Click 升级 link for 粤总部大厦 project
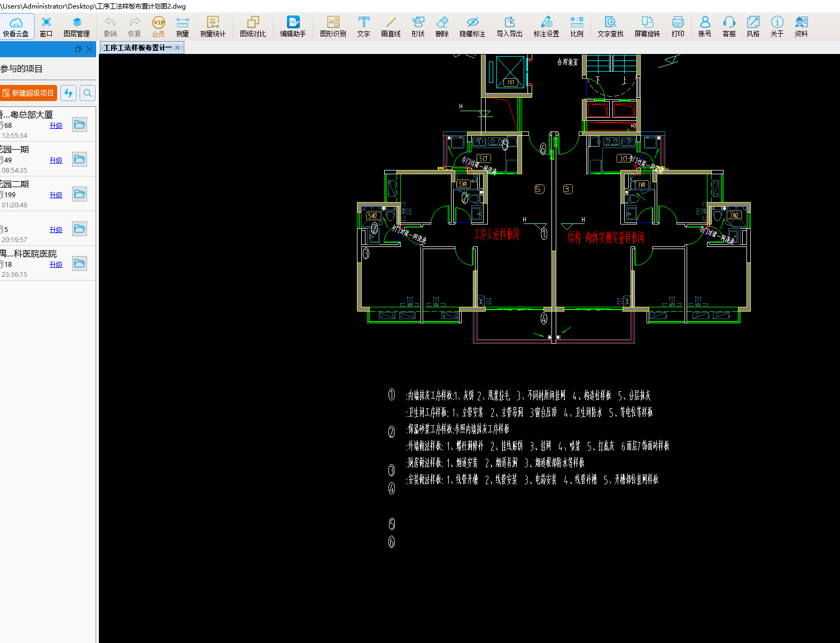Screen dimensions: 840x643 click(56, 126)
